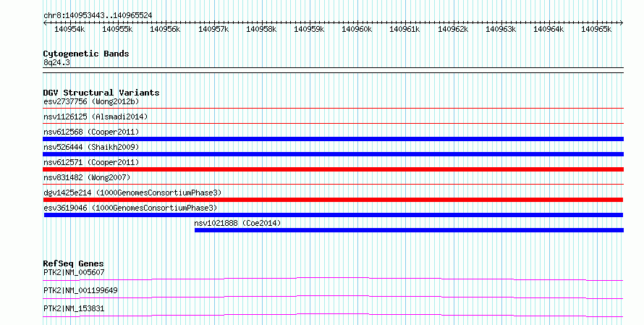Click the 140964k ruler tick label

548,29
